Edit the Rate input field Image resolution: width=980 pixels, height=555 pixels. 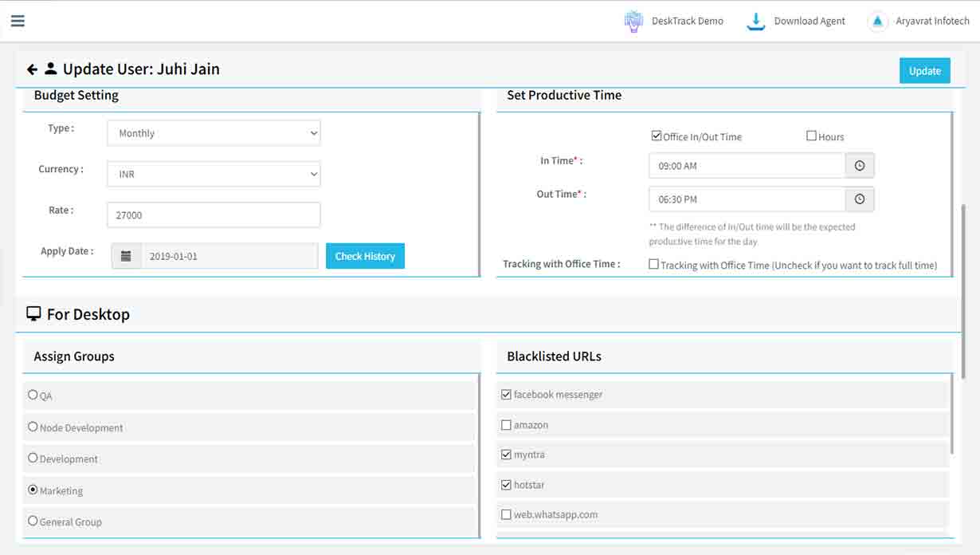tap(213, 215)
